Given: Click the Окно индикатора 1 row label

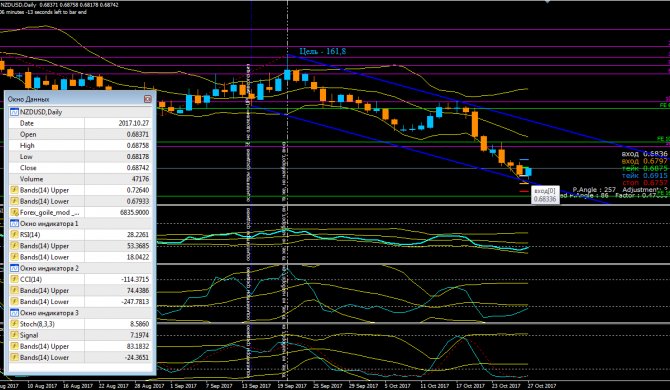Looking at the screenshot, I should [x=49, y=223].
